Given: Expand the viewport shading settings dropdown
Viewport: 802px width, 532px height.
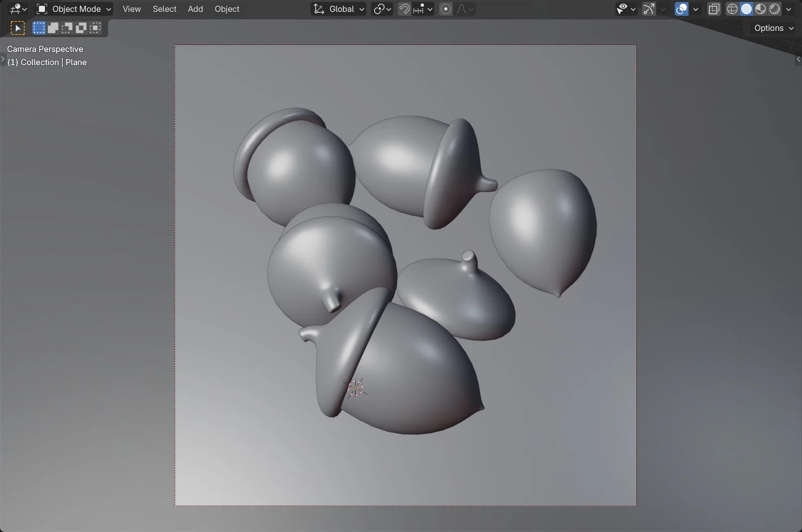Looking at the screenshot, I should (x=788, y=9).
